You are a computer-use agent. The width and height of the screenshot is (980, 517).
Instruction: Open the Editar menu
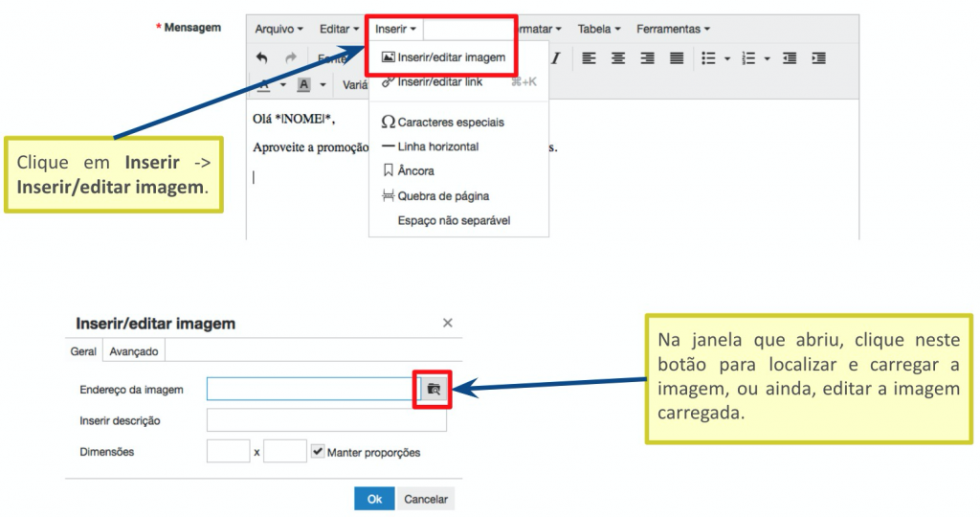click(340, 29)
